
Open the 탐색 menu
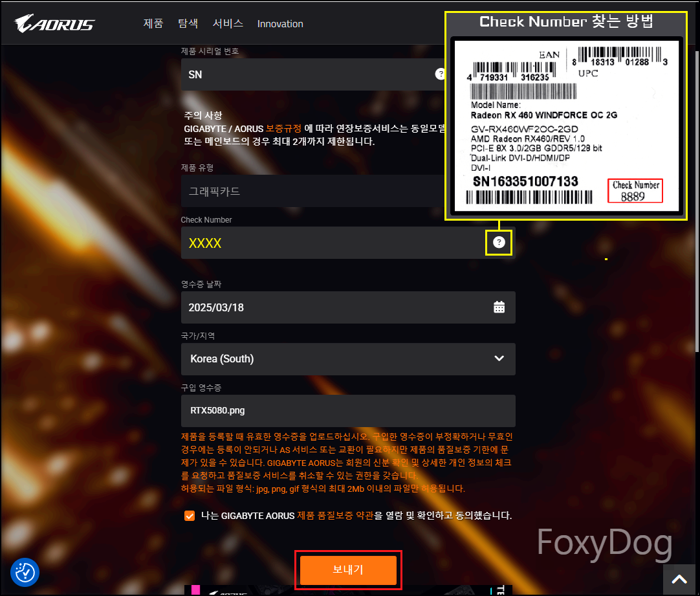188,24
